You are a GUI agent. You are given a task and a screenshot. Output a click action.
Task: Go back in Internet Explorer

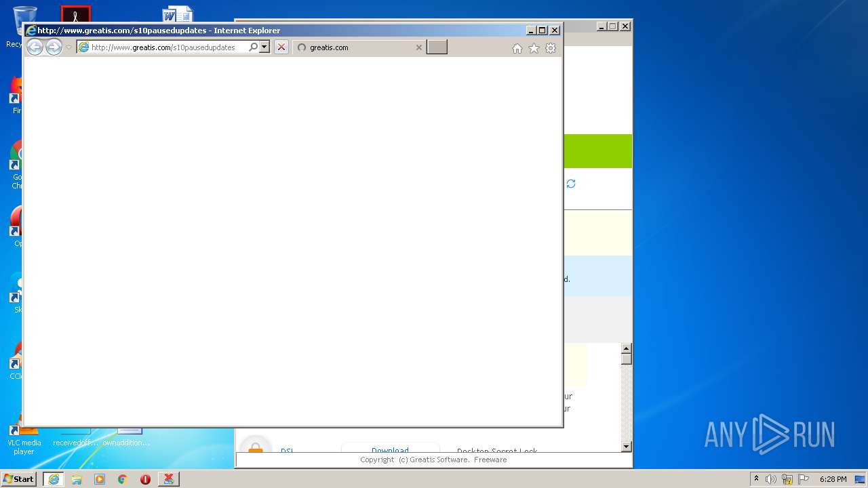pyautogui.click(x=35, y=47)
